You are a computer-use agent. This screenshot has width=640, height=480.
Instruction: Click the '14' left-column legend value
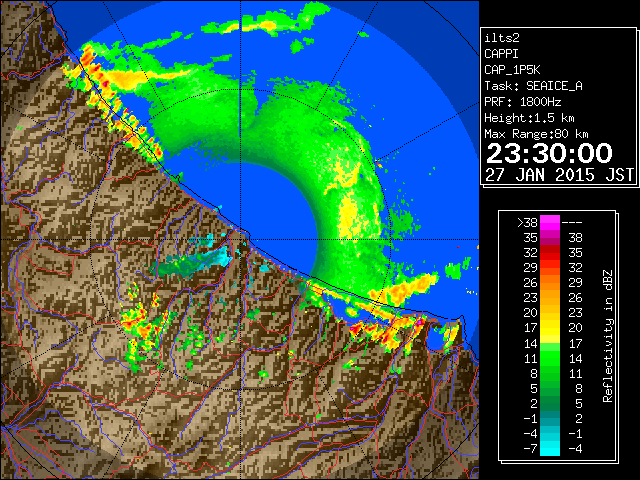[531, 344]
